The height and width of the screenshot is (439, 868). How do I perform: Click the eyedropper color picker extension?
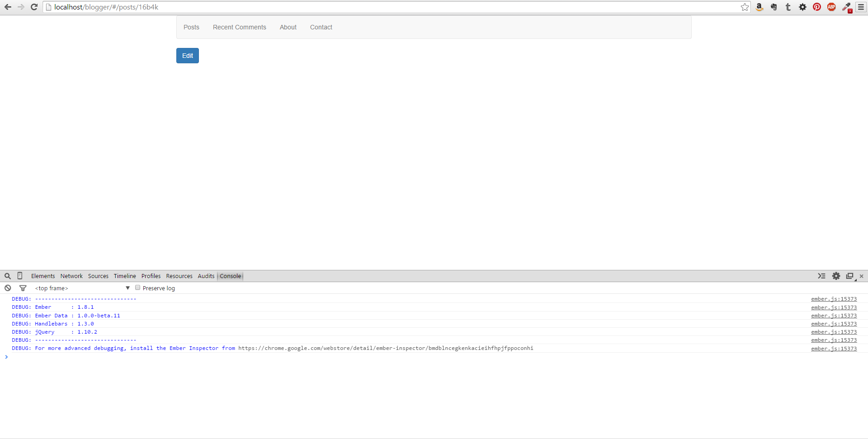click(846, 7)
